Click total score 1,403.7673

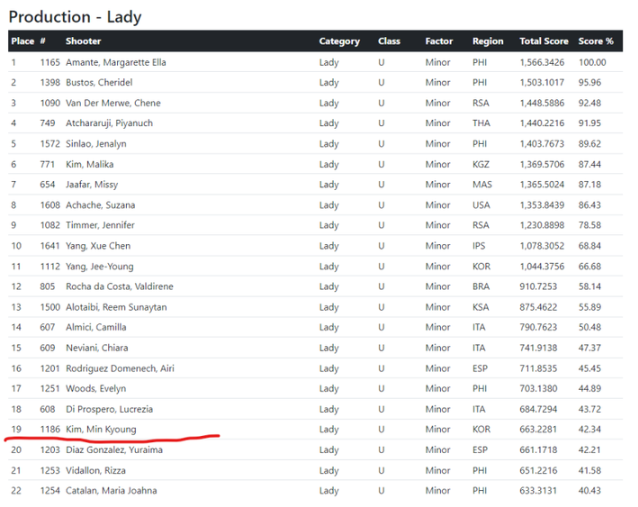pos(542,144)
